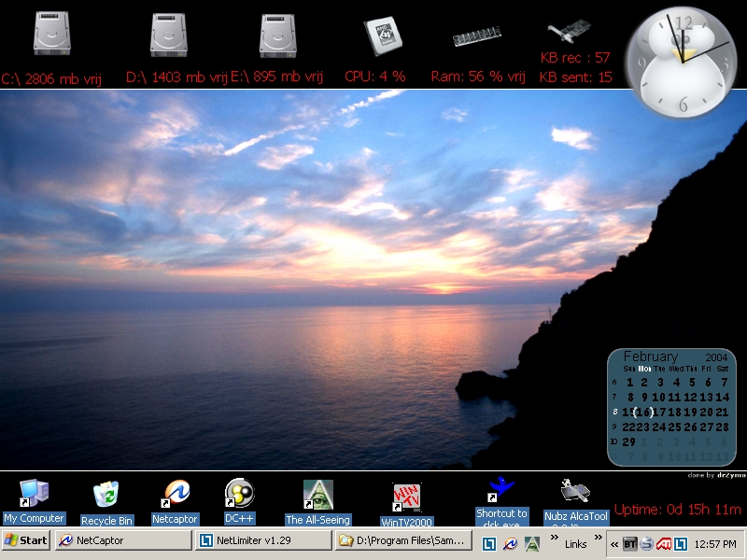Viewport: 747px width, 560px height.
Task: Click the D: hard drive icon
Action: [169, 35]
